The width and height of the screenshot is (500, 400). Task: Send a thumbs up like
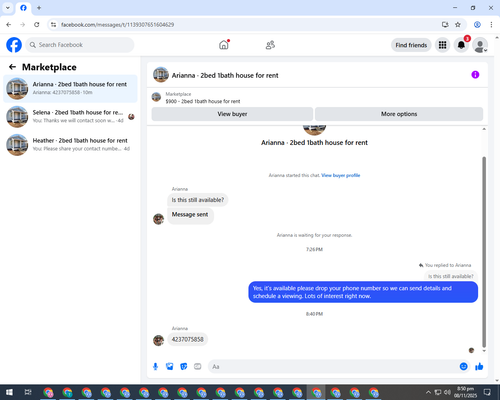(479, 367)
